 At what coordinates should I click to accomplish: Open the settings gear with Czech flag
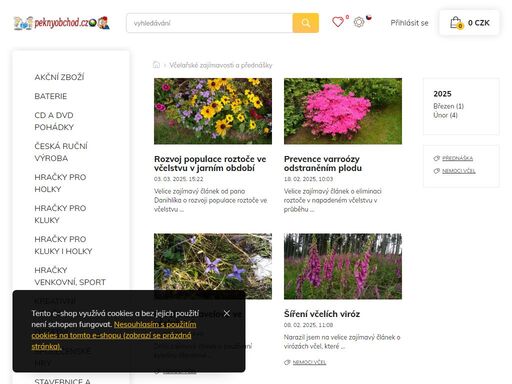[359, 22]
